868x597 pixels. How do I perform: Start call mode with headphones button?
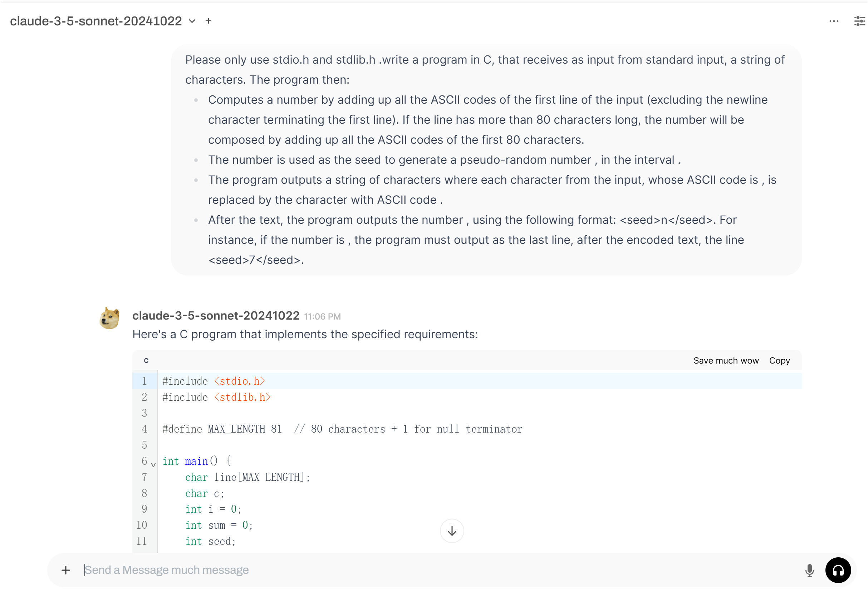pyautogui.click(x=838, y=570)
